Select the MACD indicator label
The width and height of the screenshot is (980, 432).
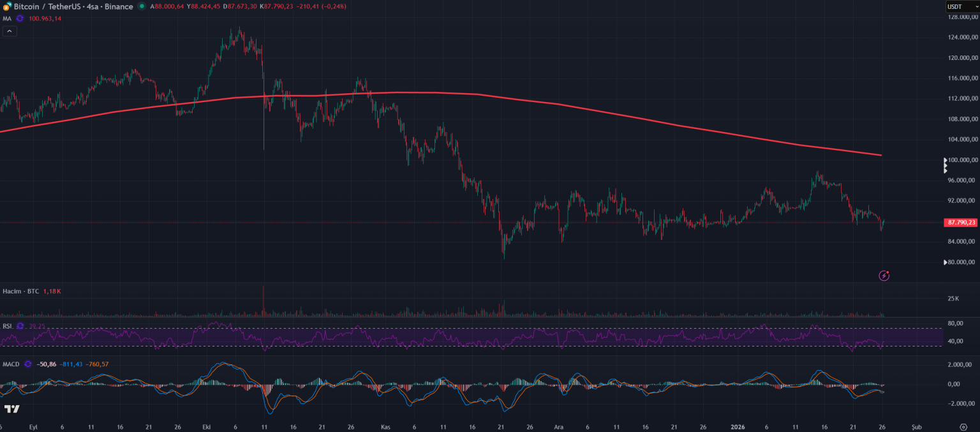pos(11,364)
